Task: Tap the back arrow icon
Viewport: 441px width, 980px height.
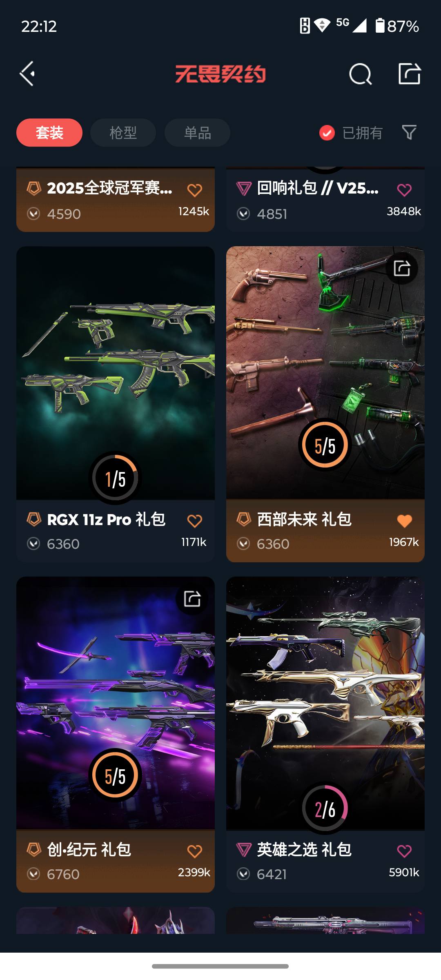Action: tap(27, 74)
